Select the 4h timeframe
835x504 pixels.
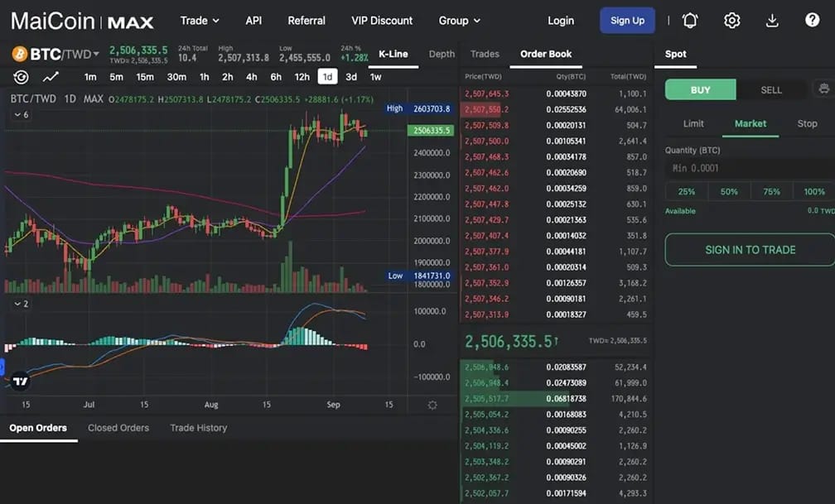[x=251, y=77]
